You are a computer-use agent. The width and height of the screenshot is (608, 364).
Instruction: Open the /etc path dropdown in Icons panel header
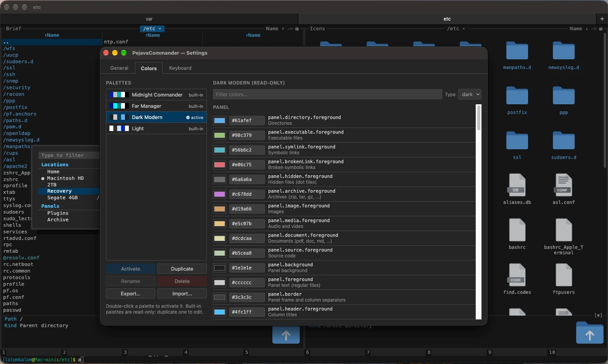tap(456, 29)
